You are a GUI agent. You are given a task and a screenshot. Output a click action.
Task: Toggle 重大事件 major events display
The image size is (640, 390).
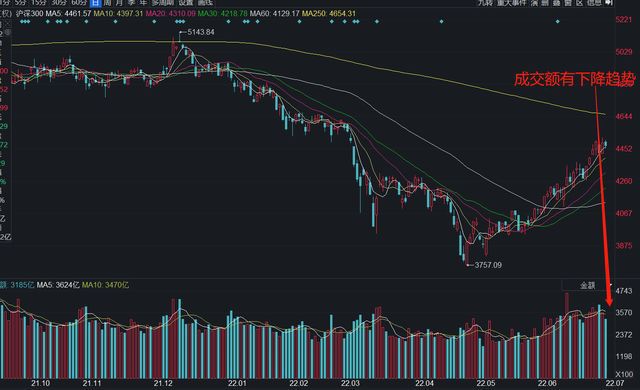(511, 2)
